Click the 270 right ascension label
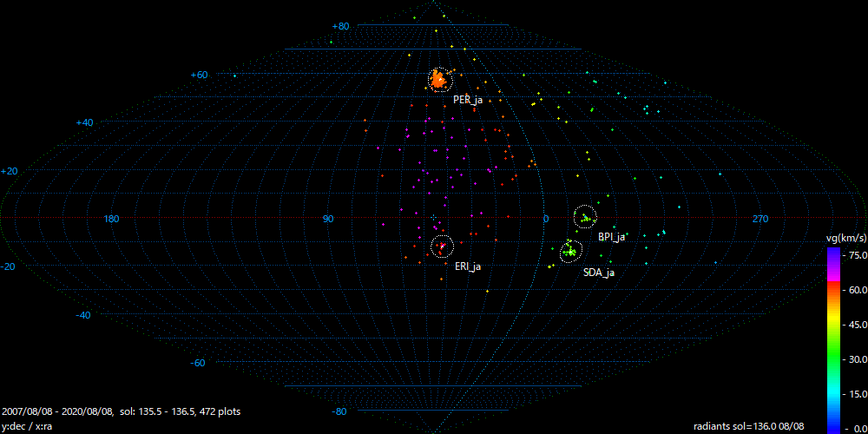The height and width of the screenshot is (434, 868). 760,219
